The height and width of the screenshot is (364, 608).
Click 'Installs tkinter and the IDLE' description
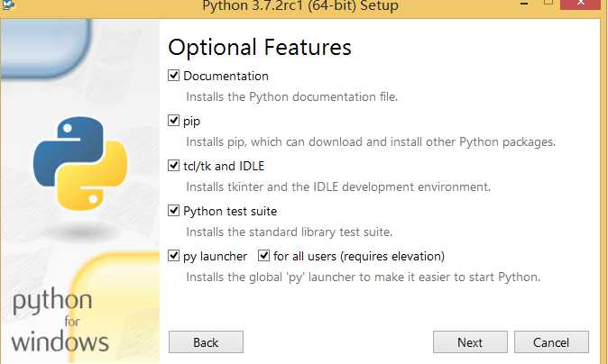coord(338,187)
